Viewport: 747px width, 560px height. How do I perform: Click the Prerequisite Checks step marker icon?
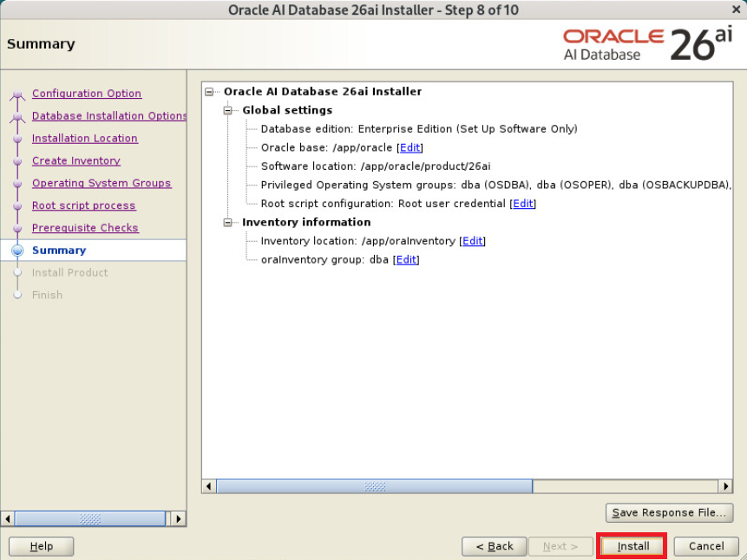[17, 228]
